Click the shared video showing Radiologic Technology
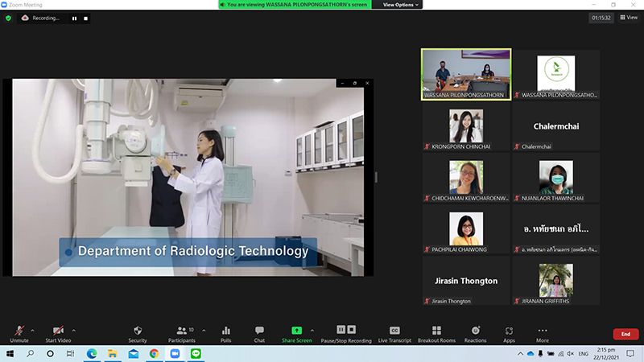The height and width of the screenshot is (362, 644). click(x=188, y=177)
